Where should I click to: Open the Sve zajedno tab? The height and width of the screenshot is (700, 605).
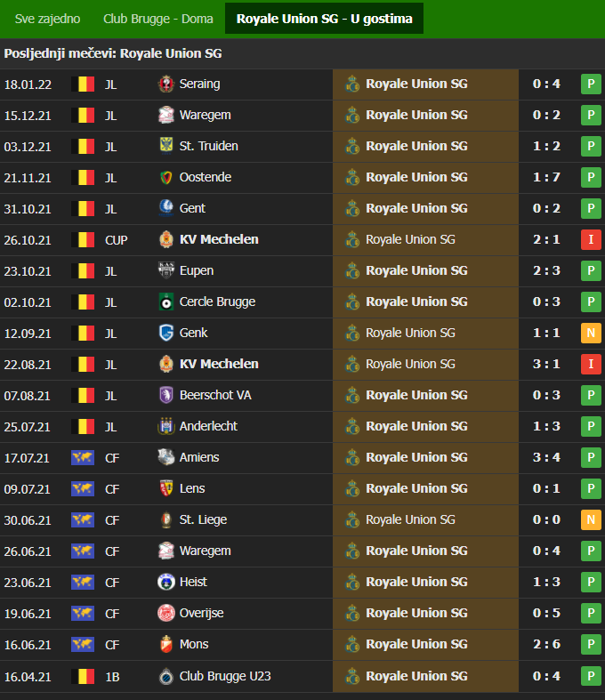click(47, 19)
